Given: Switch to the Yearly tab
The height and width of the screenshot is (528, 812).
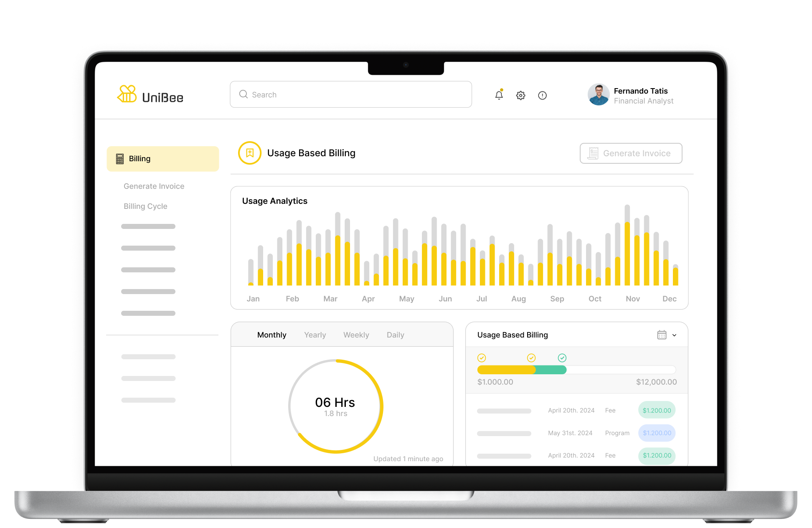Looking at the screenshot, I should click(315, 335).
